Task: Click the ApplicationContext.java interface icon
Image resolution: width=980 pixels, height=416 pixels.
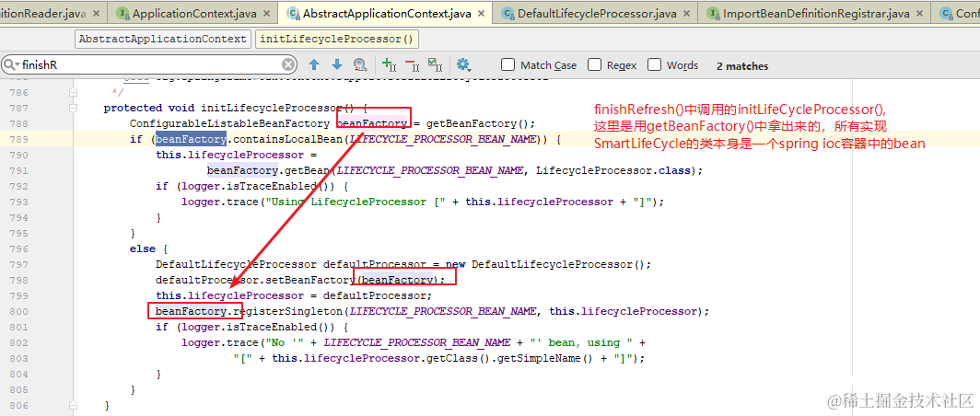Action: (123, 13)
